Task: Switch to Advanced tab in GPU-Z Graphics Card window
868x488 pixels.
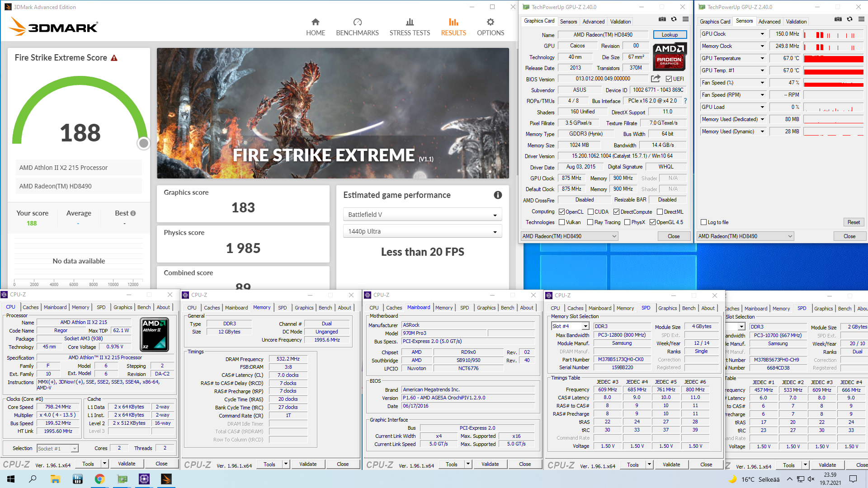Action: click(593, 21)
